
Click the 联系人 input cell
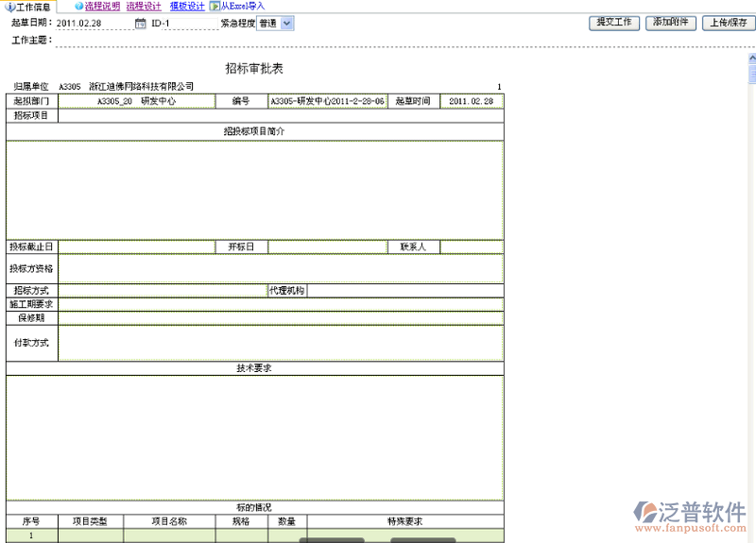(472, 247)
